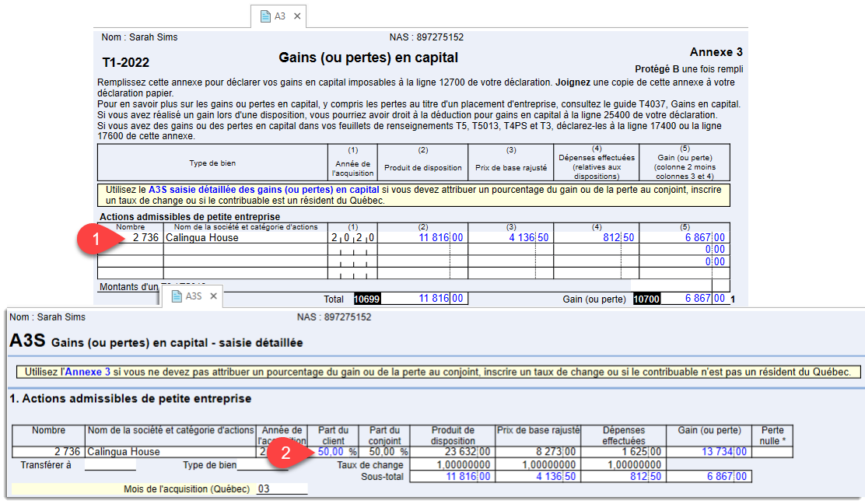This screenshot has height=504, width=865.
Task: Switch to the A3 document tab
Action: [x=278, y=16]
